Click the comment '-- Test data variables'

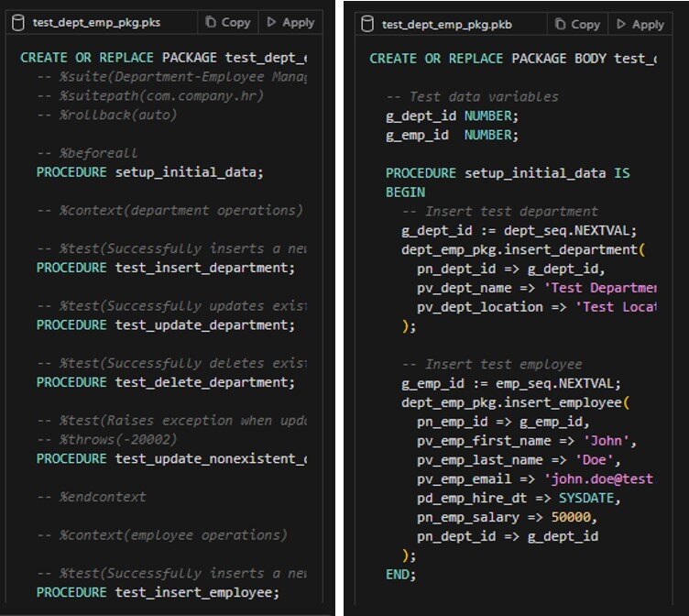pos(473,97)
